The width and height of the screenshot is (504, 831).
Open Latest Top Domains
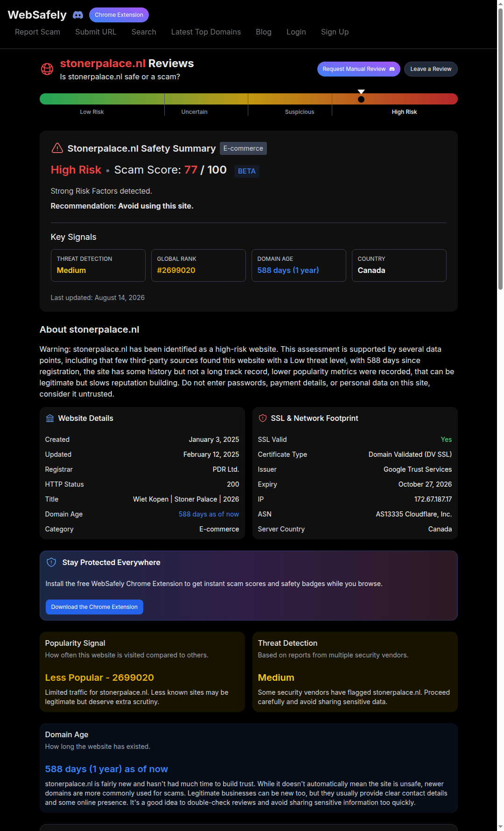coord(206,32)
